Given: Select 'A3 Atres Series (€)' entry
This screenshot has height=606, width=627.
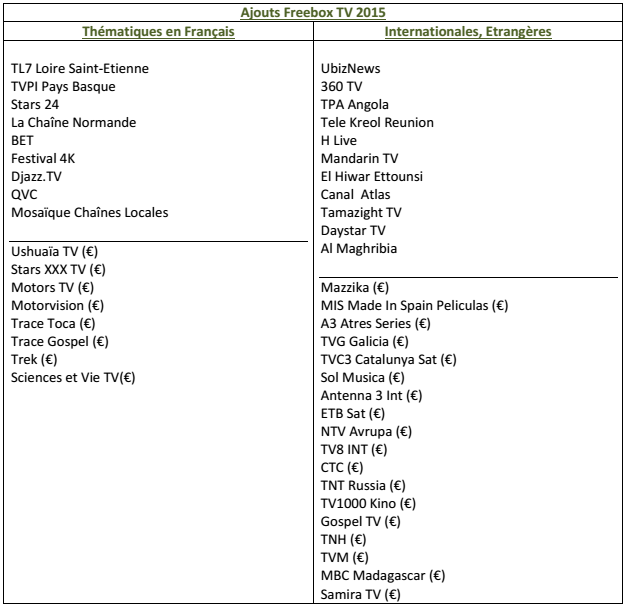Looking at the screenshot, I should pyautogui.click(x=375, y=324).
